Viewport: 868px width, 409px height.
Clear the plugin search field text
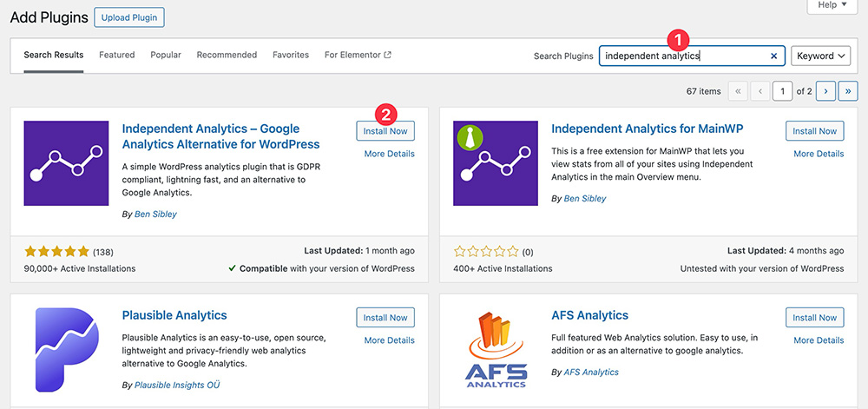tap(774, 56)
